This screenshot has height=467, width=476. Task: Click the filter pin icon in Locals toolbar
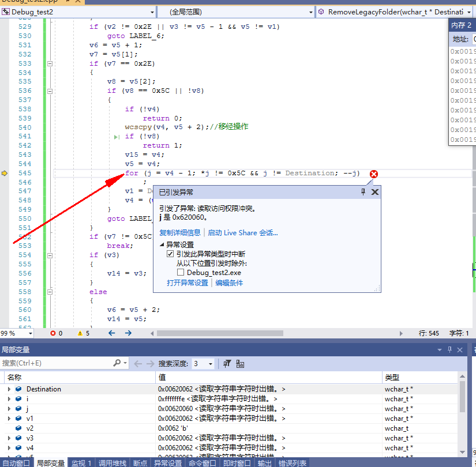pos(227,364)
